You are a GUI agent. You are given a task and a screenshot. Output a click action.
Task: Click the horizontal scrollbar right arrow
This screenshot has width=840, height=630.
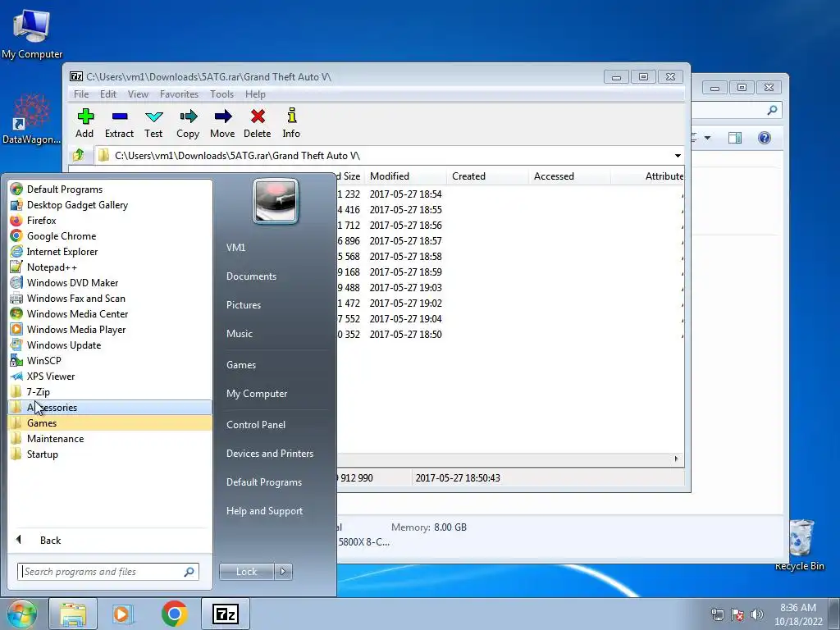coord(676,459)
